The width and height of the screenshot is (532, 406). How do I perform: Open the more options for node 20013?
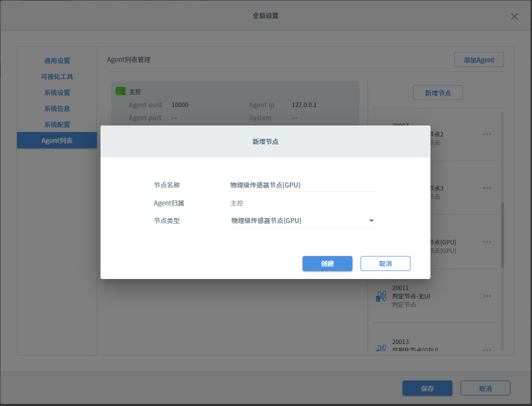tap(487, 349)
